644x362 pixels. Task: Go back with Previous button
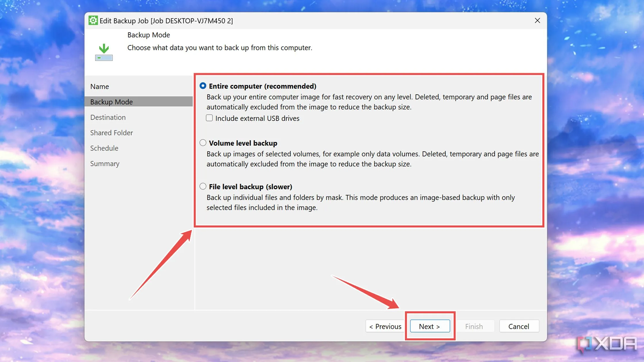point(385,326)
